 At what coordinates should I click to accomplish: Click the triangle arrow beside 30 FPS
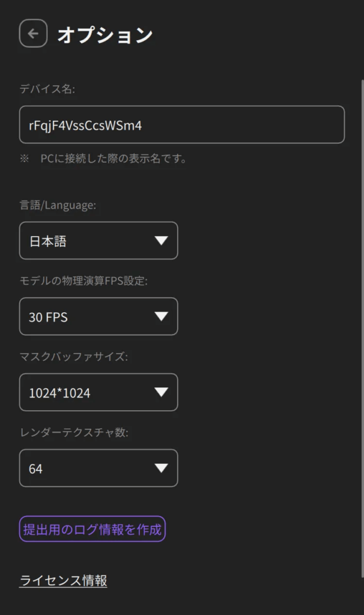pyautogui.click(x=160, y=317)
